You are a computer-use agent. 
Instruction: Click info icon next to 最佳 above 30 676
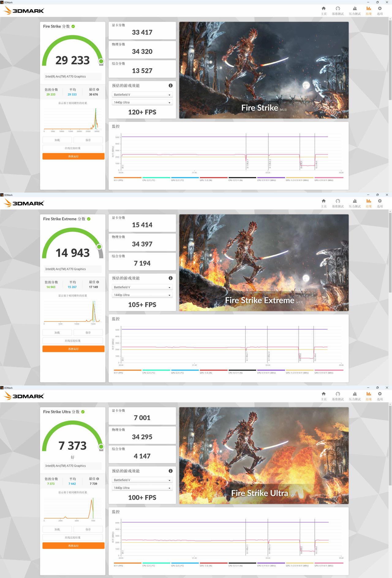(x=98, y=89)
